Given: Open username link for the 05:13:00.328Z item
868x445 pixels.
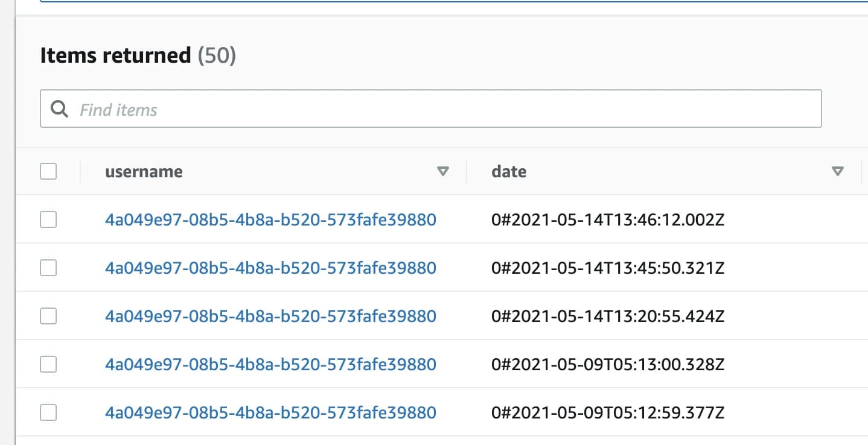Looking at the screenshot, I should (x=270, y=364).
